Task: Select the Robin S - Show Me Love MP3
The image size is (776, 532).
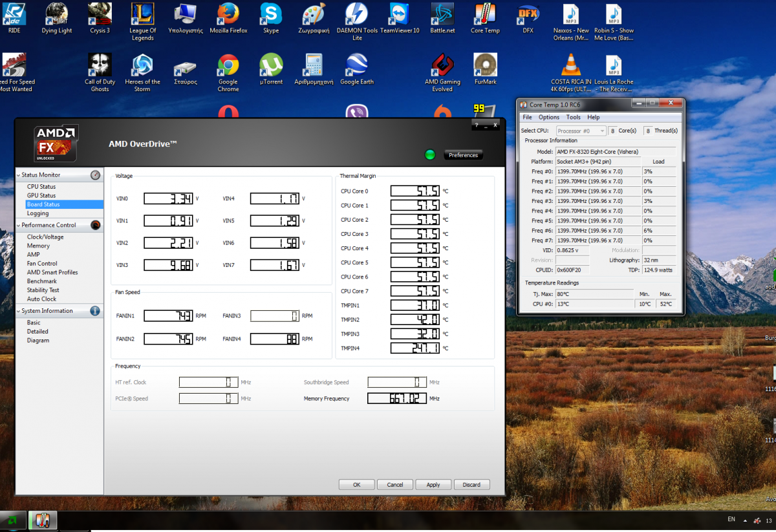Action: [x=614, y=21]
